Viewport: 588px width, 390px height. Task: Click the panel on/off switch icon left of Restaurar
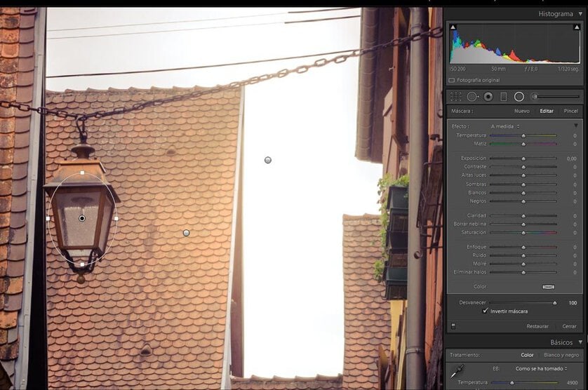pos(453,326)
